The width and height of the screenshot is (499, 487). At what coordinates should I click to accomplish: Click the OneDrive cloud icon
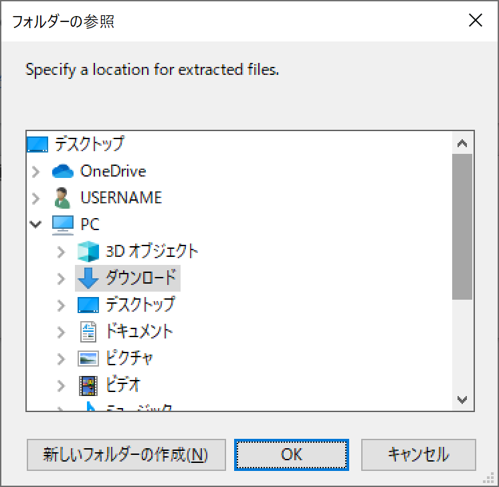click(63, 171)
